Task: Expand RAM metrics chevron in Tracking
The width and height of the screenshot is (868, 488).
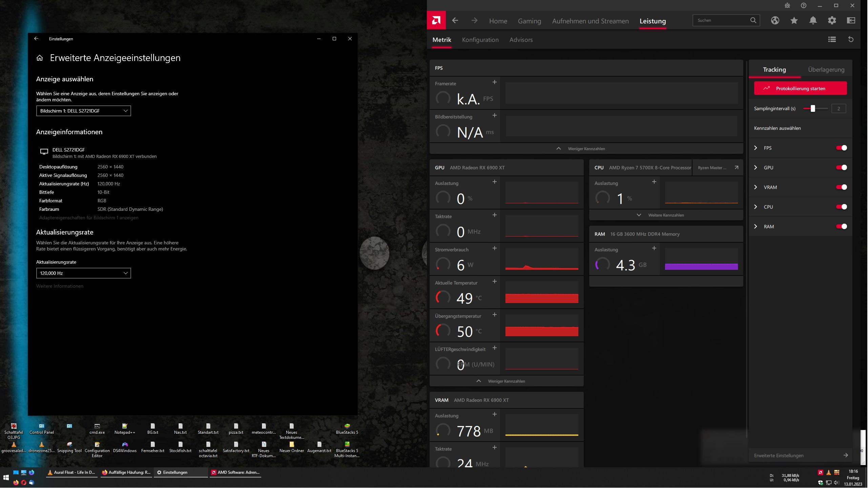Action: click(x=756, y=226)
